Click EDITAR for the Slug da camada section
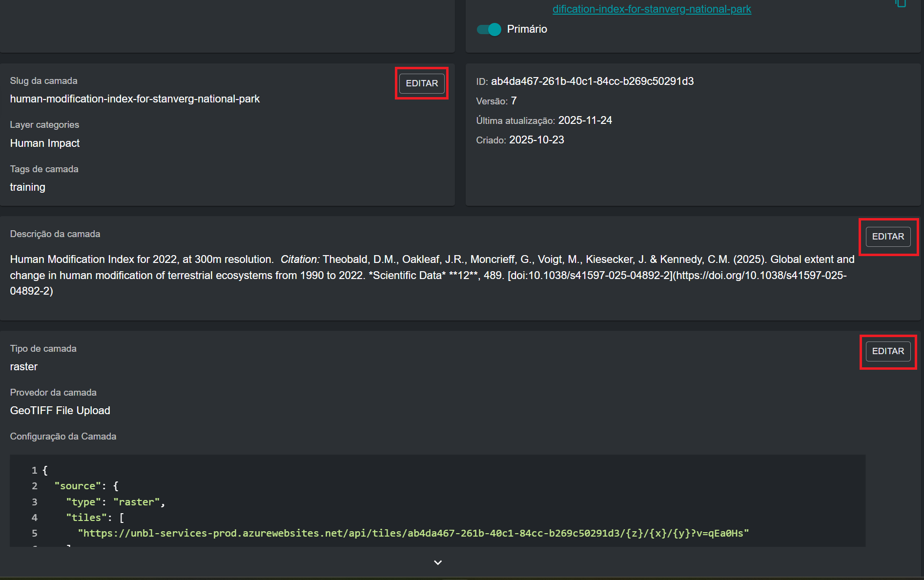Viewport: 924px width, 580px height. tap(422, 83)
